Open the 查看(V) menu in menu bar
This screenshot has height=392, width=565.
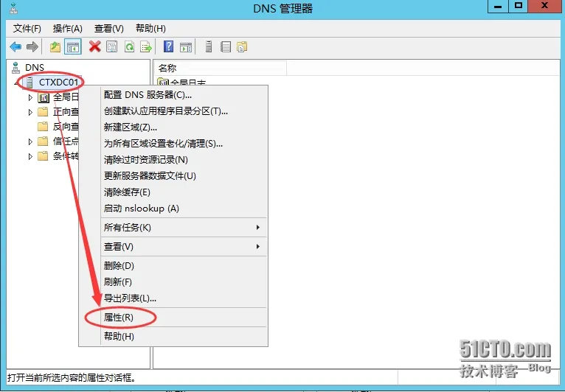(x=109, y=29)
